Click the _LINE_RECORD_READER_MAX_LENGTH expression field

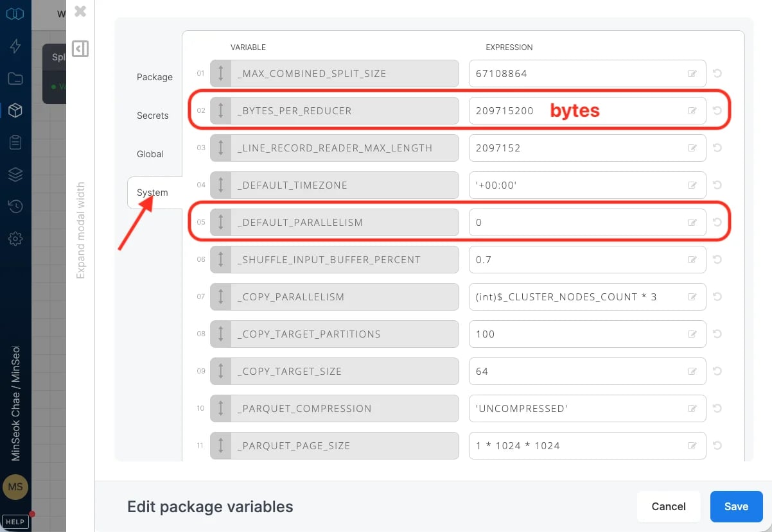pos(587,148)
